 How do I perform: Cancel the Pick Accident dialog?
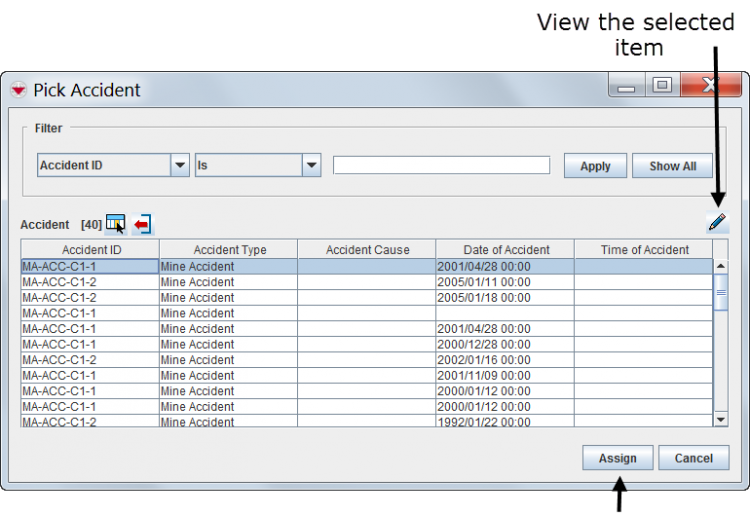(x=693, y=458)
